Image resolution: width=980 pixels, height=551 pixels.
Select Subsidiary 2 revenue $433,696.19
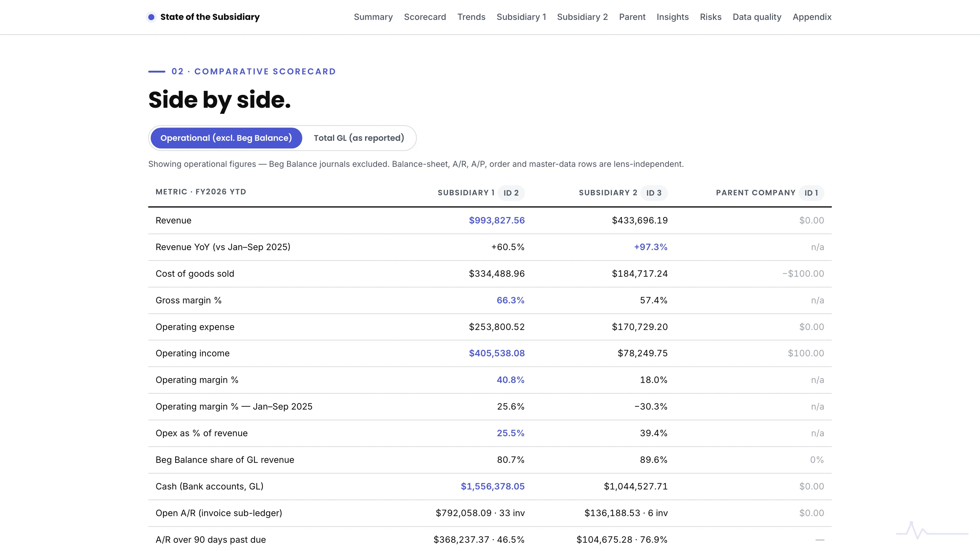coord(639,220)
